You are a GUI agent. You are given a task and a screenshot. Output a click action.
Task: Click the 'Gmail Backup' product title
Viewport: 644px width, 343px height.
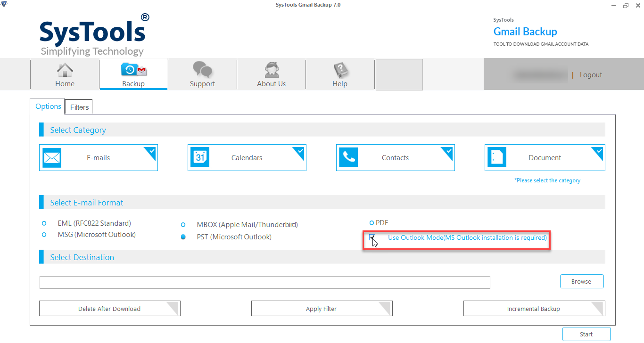tap(525, 32)
